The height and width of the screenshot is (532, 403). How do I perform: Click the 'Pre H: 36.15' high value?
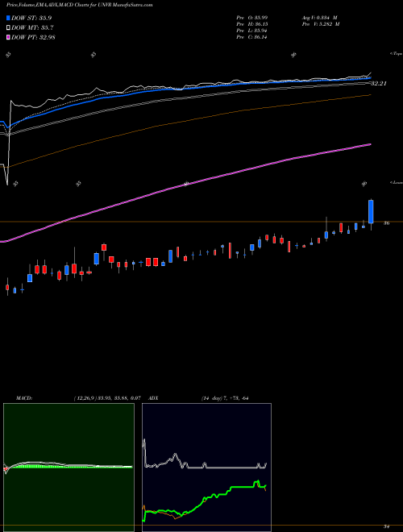(x=251, y=24)
